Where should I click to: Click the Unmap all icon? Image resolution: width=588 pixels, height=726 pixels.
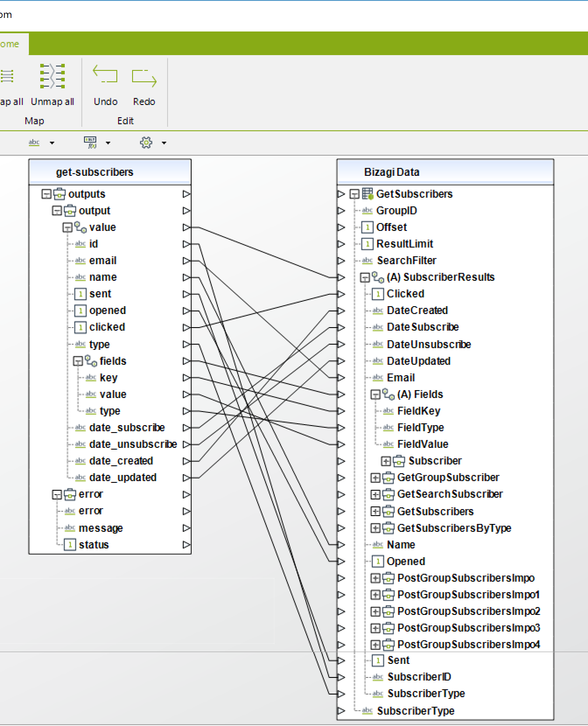point(52,76)
